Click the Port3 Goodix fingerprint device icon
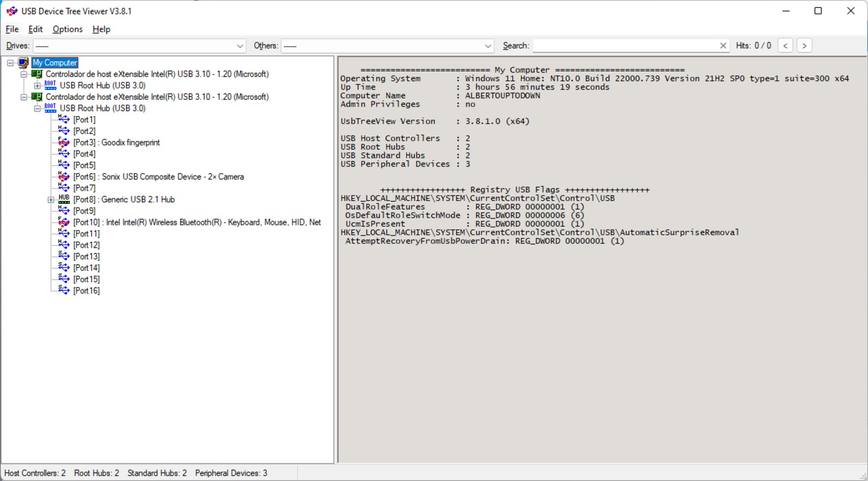 pyautogui.click(x=64, y=142)
